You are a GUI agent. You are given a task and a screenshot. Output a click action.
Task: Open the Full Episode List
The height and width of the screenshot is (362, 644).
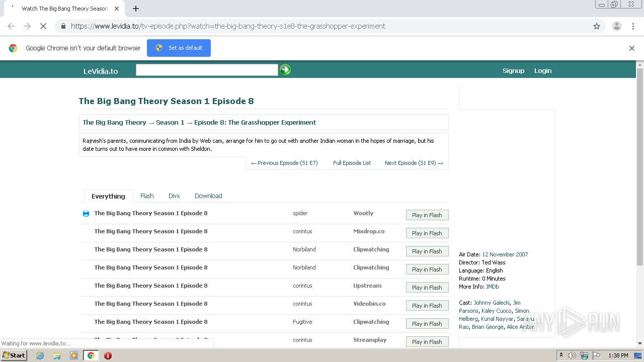[x=352, y=163]
